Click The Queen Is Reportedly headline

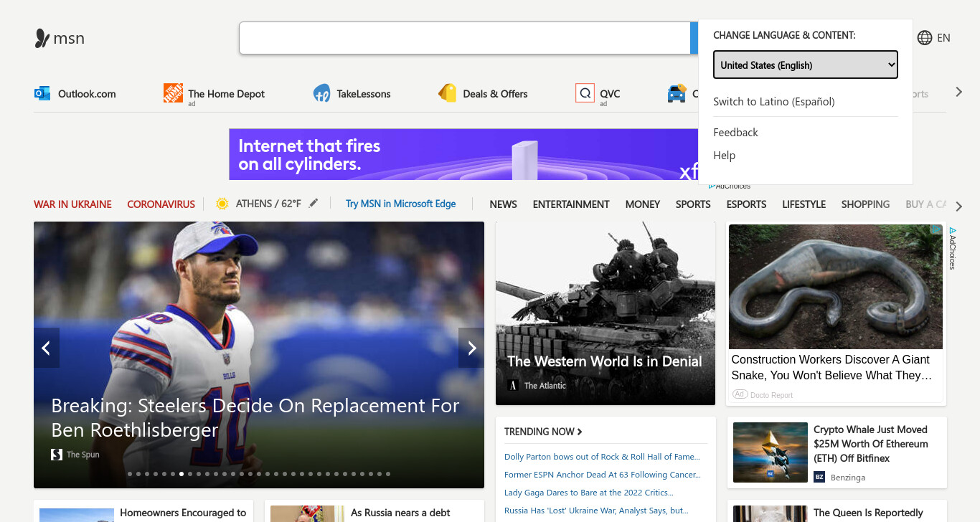tap(868, 513)
